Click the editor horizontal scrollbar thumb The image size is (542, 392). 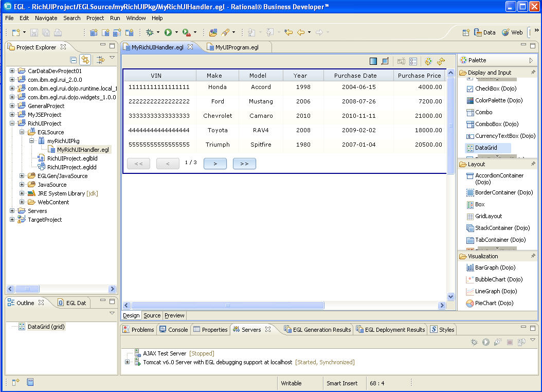click(x=227, y=305)
